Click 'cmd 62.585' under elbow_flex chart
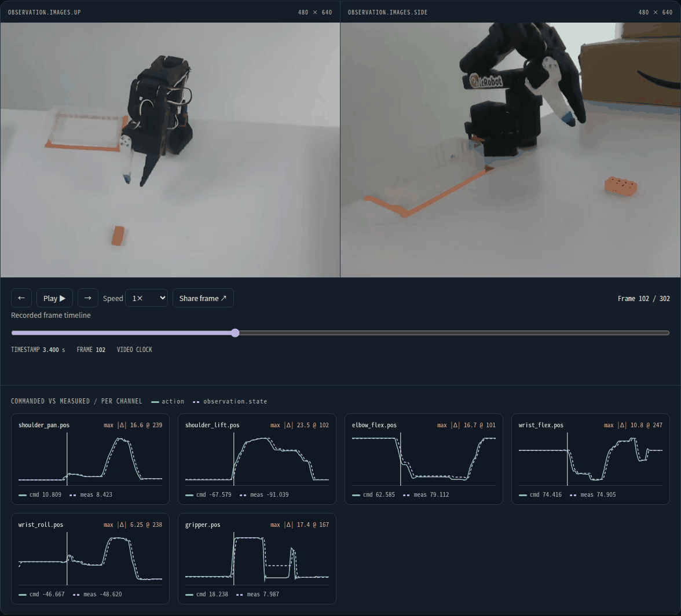This screenshot has width=681, height=616. (x=374, y=494)
